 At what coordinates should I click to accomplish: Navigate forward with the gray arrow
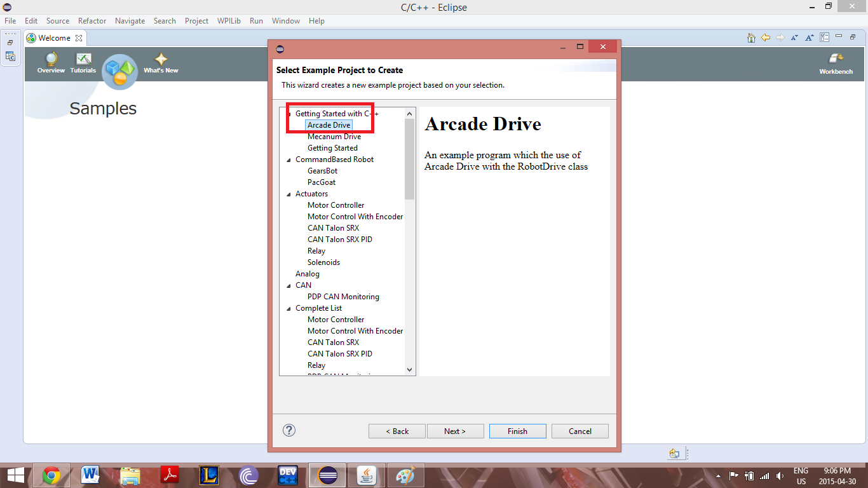coord(780,37)
